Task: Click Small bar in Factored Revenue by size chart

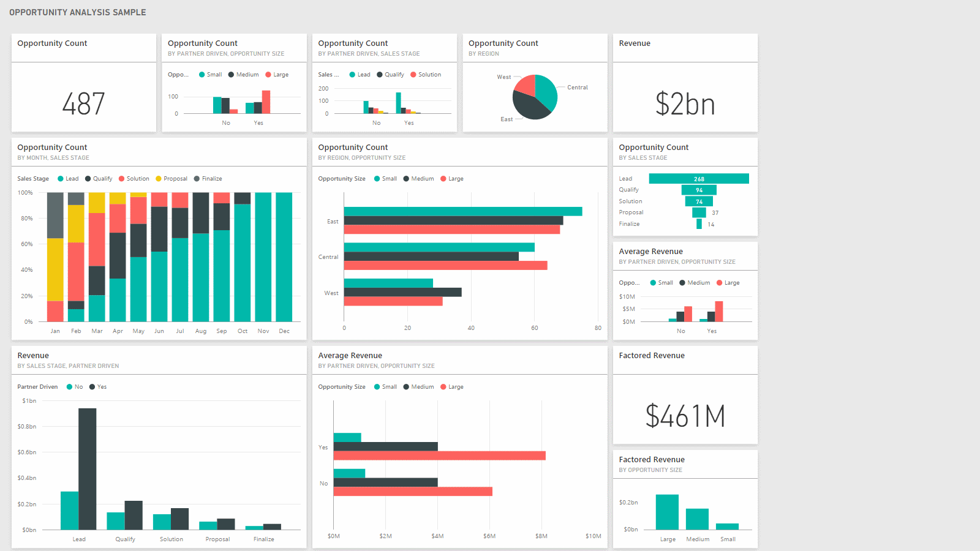Action: coord(727,527)
